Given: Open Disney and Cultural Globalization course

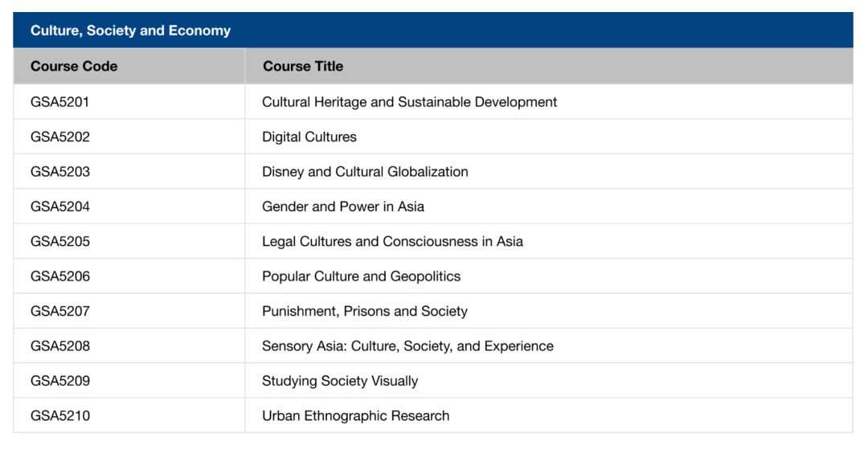Looking at the screenshot, I should 365,172.
